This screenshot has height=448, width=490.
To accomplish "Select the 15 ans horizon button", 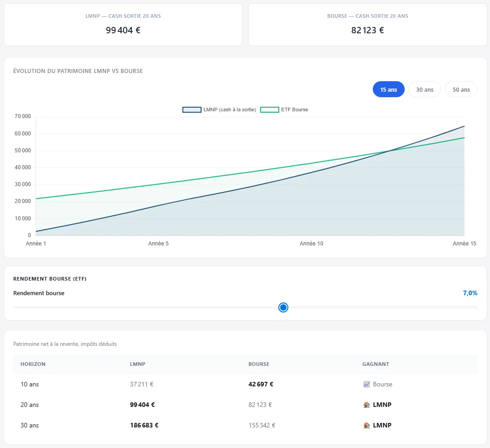I will (x=388, y=89).
